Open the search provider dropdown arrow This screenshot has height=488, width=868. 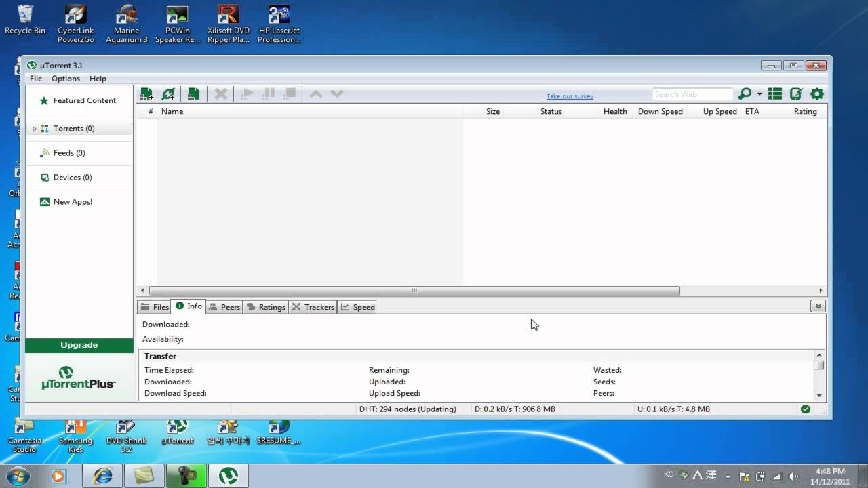pos(759,94)
